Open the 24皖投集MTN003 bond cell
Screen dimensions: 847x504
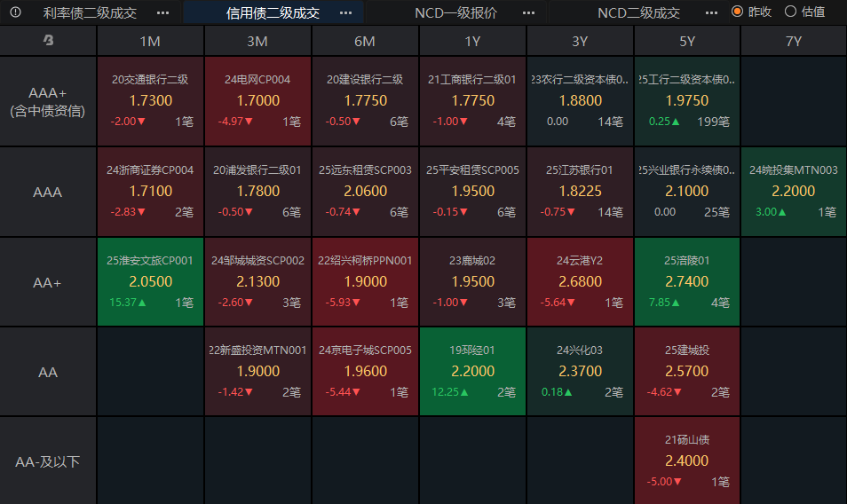794,192
